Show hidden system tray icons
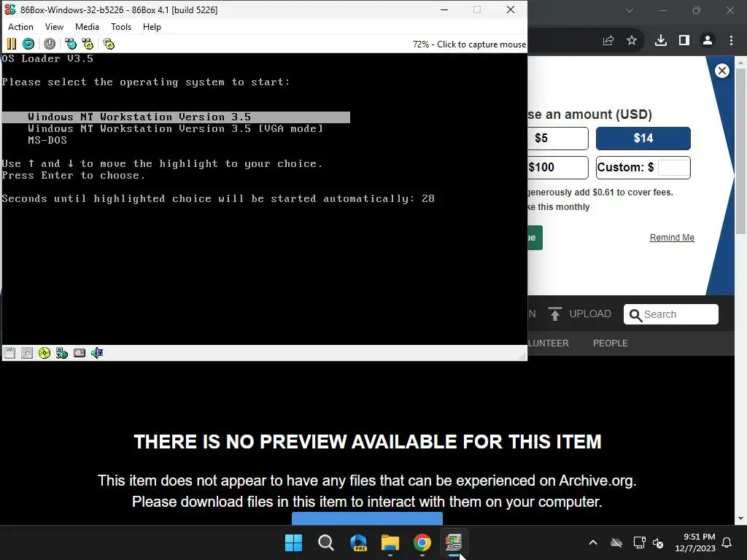The image size is (747, 560). (593, 542)
